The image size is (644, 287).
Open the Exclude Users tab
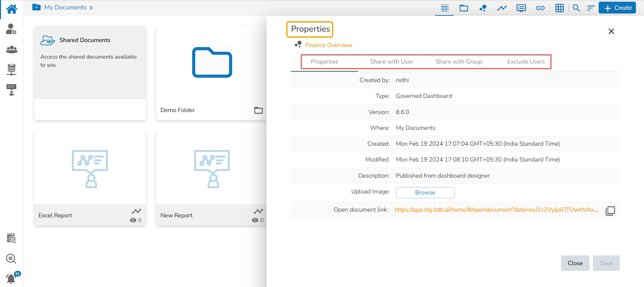526,62
